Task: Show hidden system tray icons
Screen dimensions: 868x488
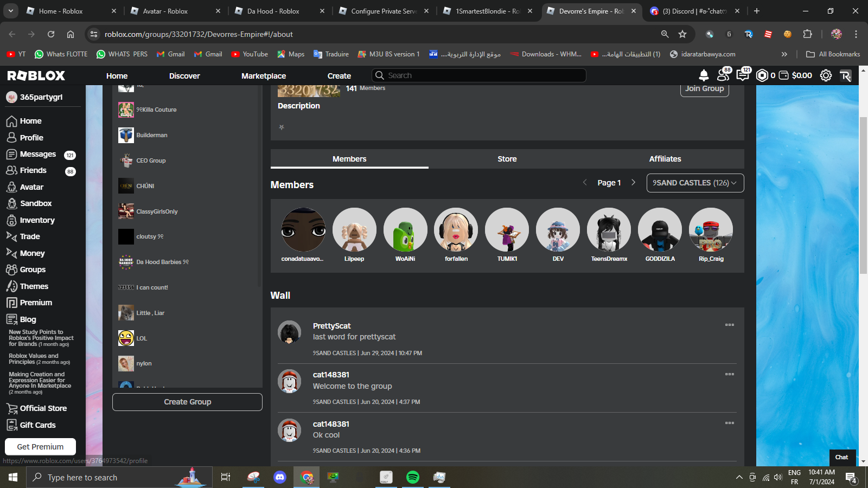Action: click(739, 477)
